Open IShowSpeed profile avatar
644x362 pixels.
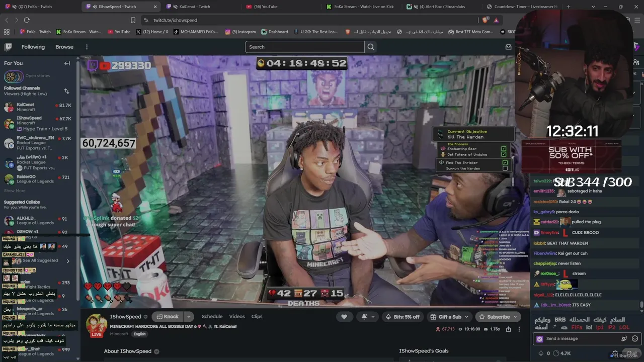tap(97, 325)
